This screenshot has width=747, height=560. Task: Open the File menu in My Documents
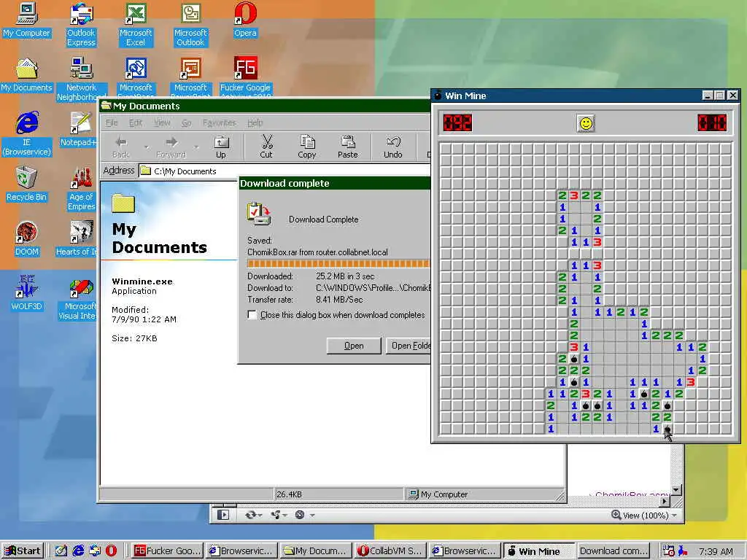(x=112, y=122)
